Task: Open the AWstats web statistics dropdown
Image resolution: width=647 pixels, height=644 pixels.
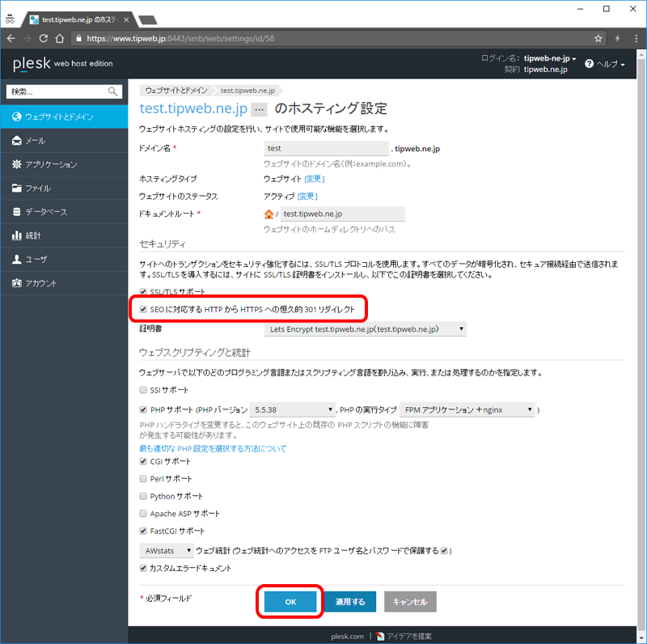Action: click(167, 551)
